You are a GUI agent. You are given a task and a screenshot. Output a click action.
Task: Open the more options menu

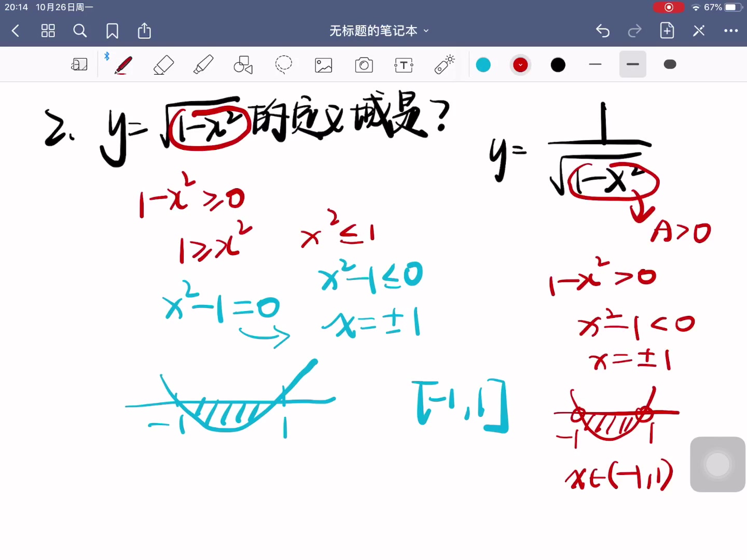(731, 31)
